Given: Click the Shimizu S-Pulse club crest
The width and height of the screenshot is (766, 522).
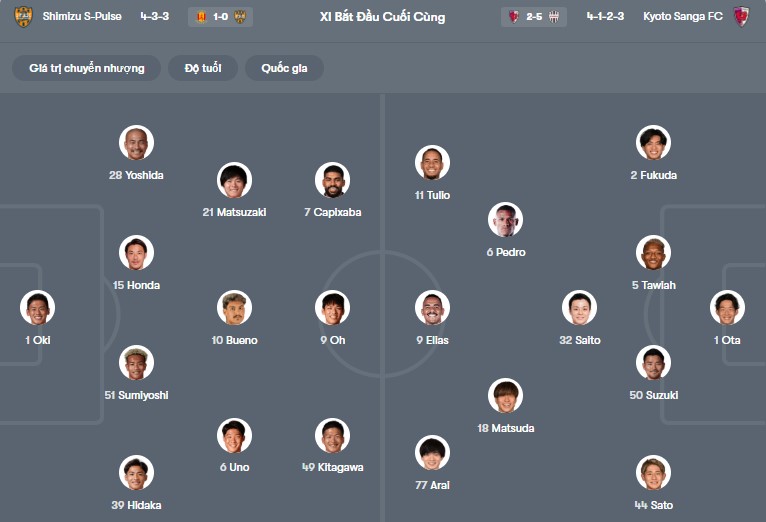Looking at the screenshot, I should pyautogui.click(x=22, y=17).
